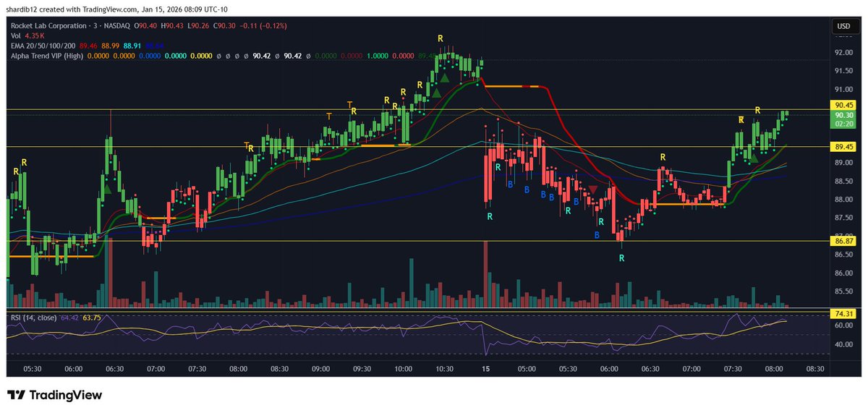Click the yellow 90.45 price line label
This screenshot has width=868, height=413.
pyautogui.click(x=843, y=105)
